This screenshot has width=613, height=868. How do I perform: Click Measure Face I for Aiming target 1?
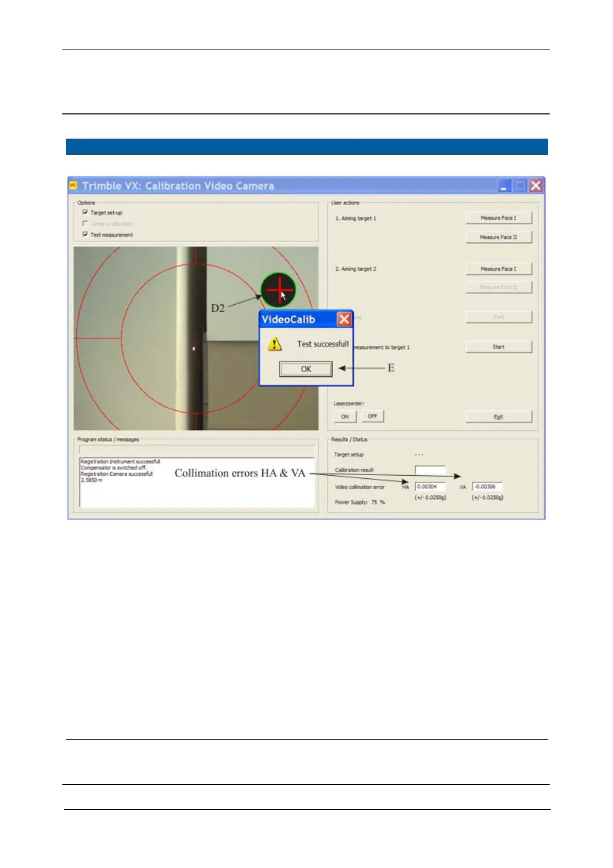499,218
